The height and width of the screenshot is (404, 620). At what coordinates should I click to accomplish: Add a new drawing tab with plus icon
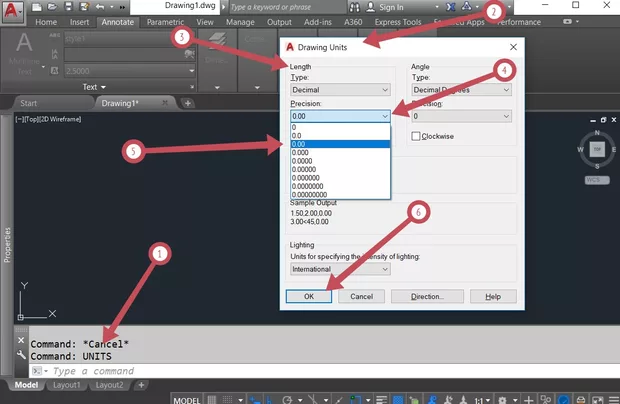188,103
